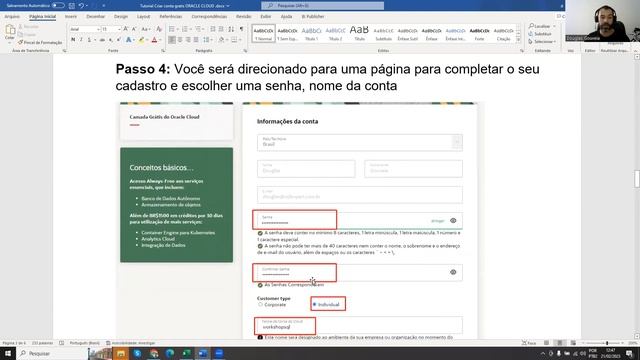Open the Arquivo tab
Screen dimensions: 640x360
coord(12,17)
